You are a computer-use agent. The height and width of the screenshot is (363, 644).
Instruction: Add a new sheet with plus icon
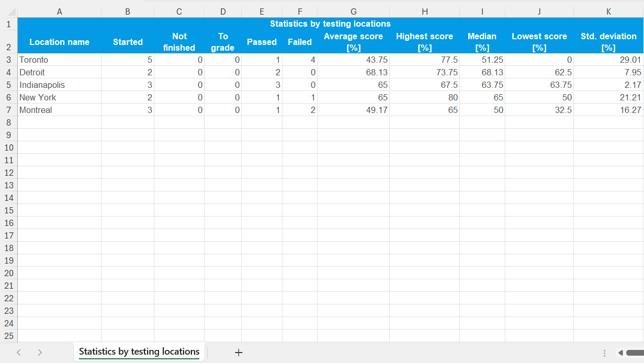pos(239,353)
